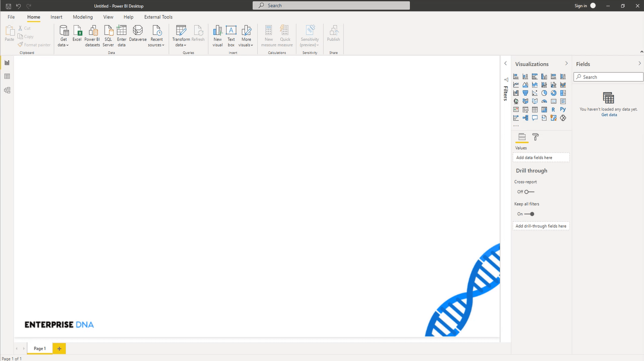Insert a New visual from the ribbon

click(218, 36)
